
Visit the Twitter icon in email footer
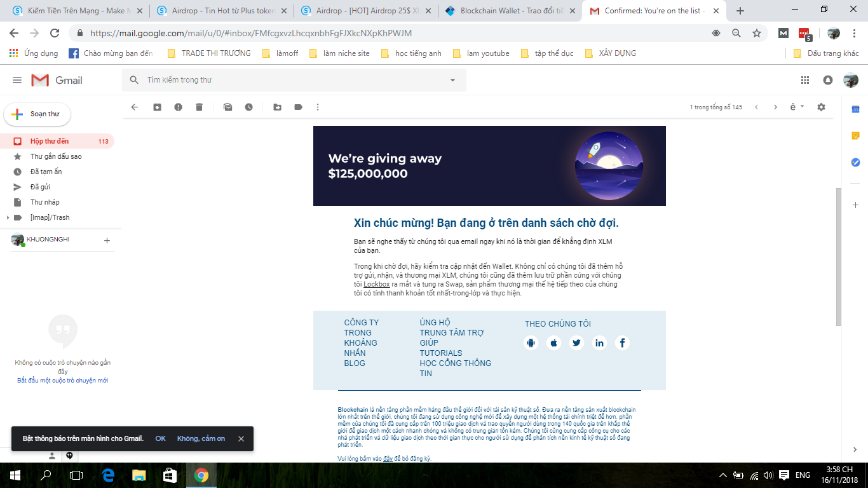click(x=576, y=343)
